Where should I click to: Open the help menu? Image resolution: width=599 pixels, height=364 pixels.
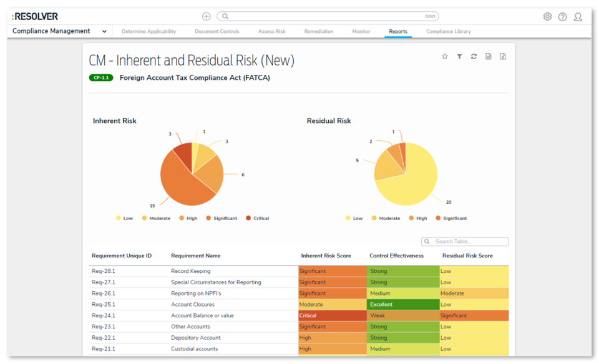pyautogui.click(x=563, y=16)
